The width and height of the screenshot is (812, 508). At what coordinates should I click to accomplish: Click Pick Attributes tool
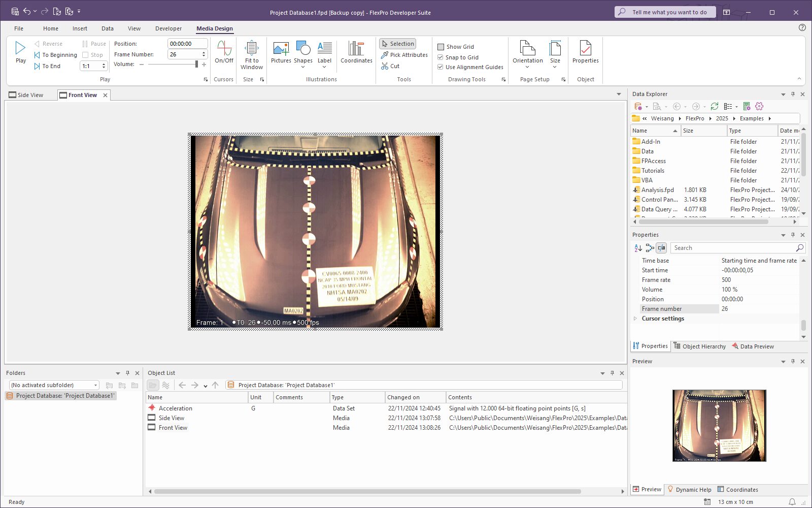pos(404,55)
